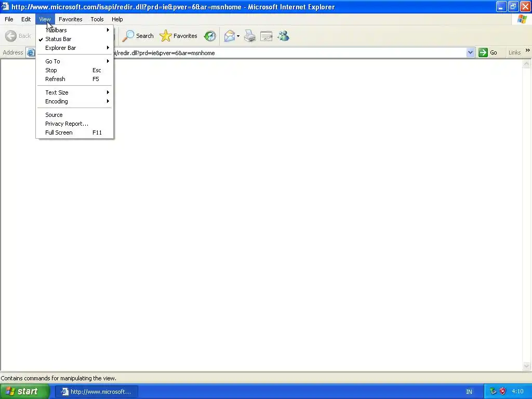Click the Search magnifier toolbar button

(x=138, y=36)
